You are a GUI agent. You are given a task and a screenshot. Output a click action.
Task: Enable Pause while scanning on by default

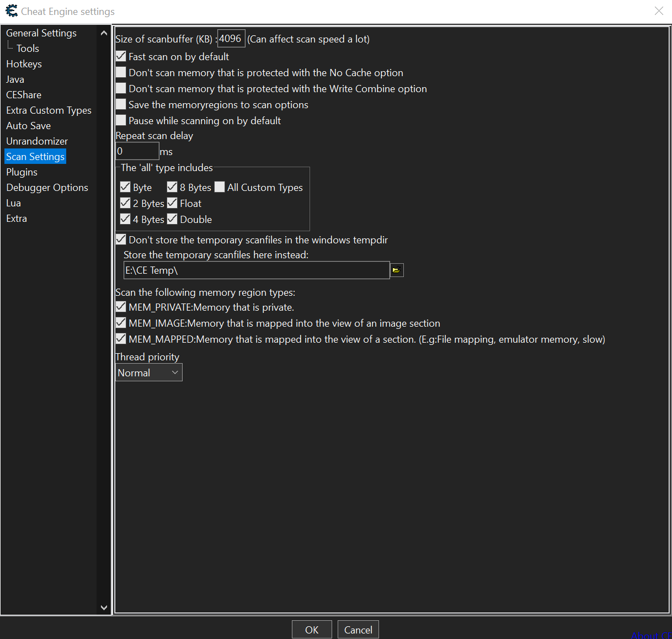pyautogui.click(x=121, y=120)
